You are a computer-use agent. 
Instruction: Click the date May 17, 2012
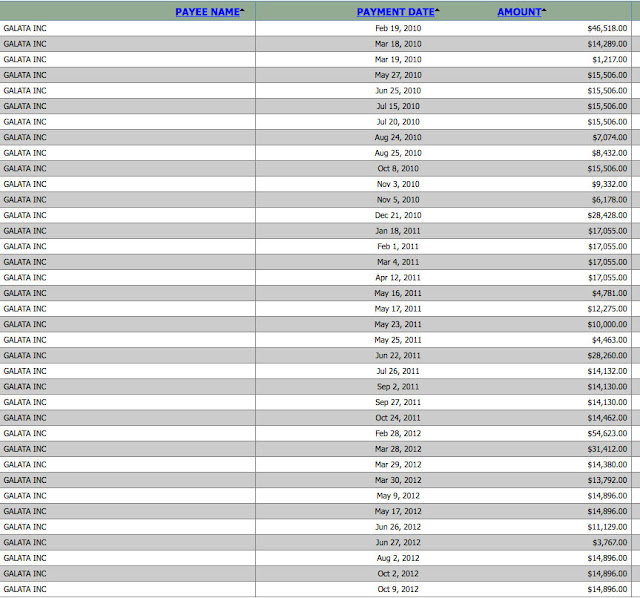tap(398, 511)
